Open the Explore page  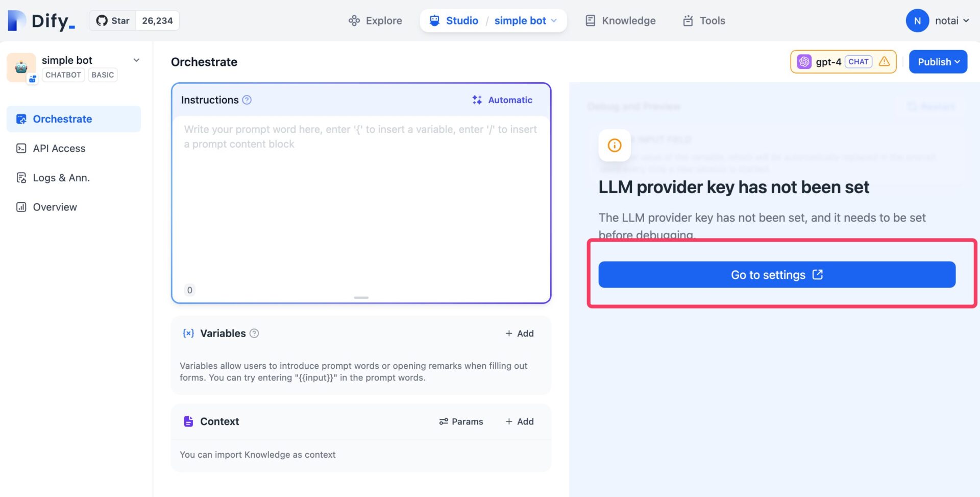(x=375, y=20)
